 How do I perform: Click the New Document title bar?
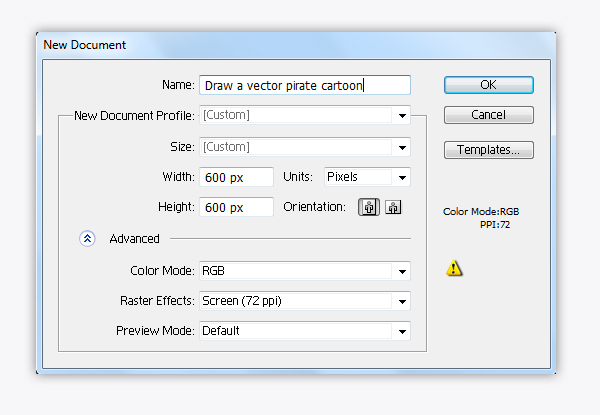click(x=296, y=45)
